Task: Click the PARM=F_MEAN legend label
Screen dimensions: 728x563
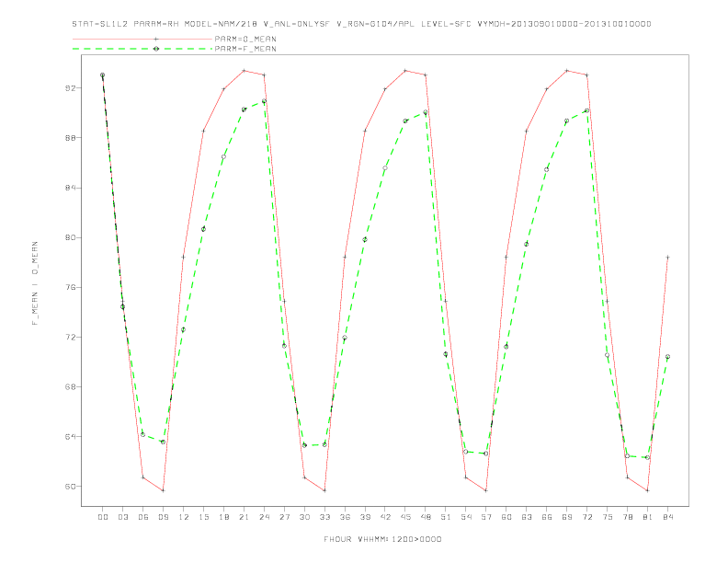Action: [245, 49]
